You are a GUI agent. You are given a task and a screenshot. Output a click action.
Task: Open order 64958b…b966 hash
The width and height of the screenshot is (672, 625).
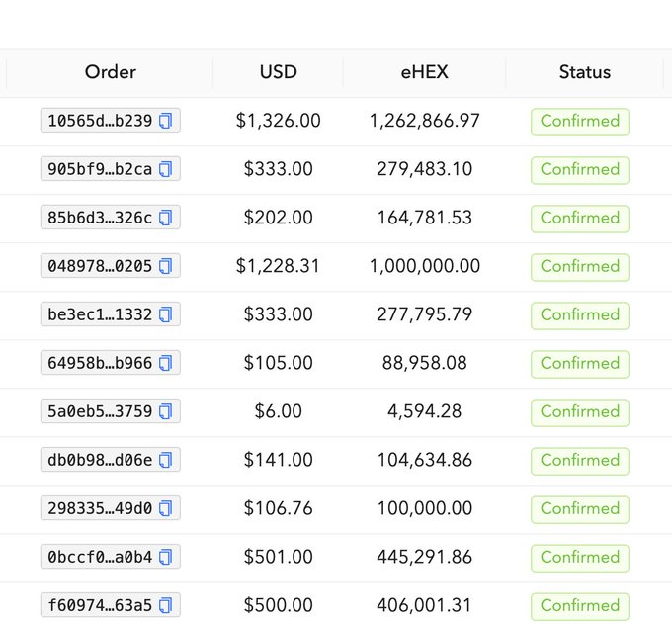tap(100, 363)
